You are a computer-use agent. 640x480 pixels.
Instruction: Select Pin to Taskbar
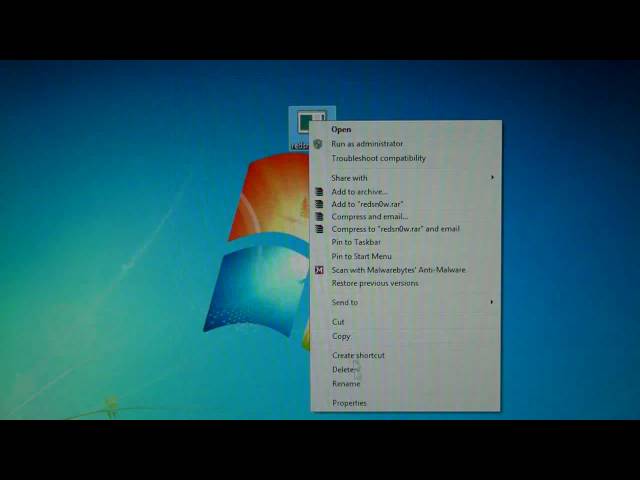point(356,242)
